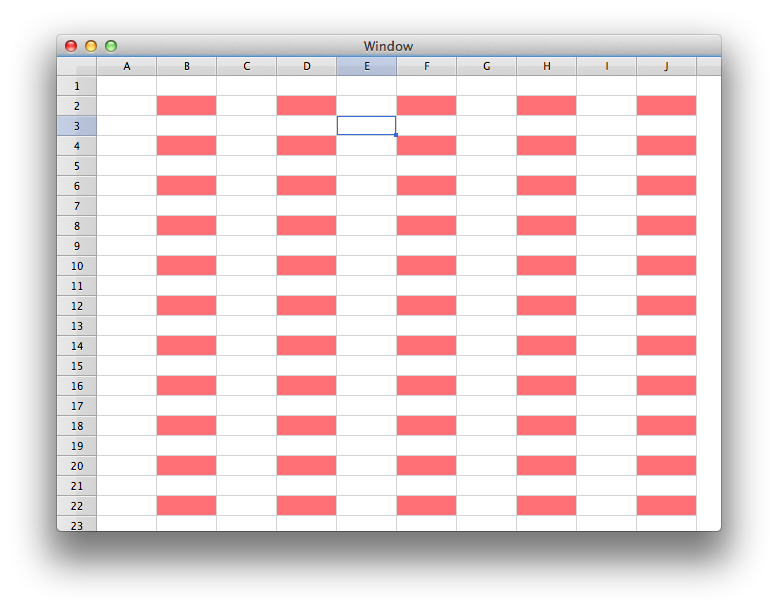This screenshot has width=778, height=610.
Task: Select column B header
Action: tap(187, 66)
